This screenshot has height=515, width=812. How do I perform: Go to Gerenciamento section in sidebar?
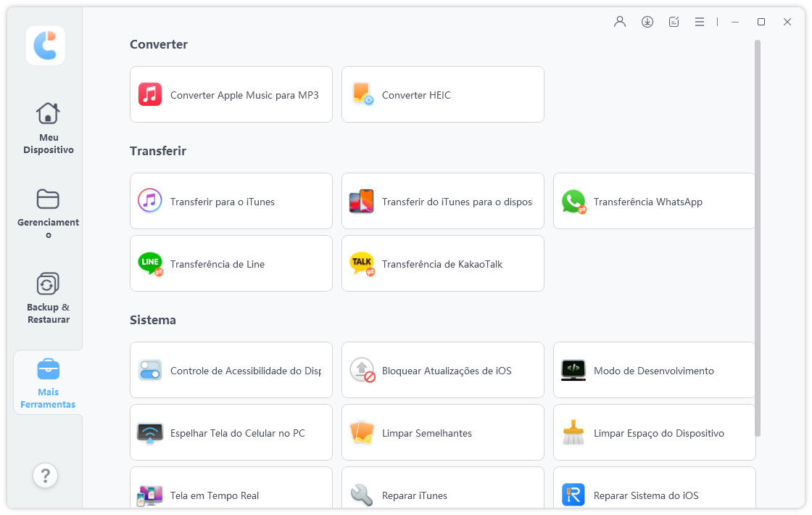click(x=48, y=213)
